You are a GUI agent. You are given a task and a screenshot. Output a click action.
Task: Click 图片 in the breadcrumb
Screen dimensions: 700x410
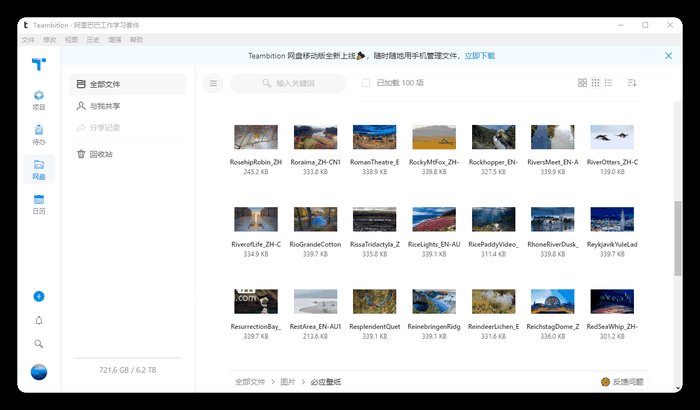pos(288,382)
